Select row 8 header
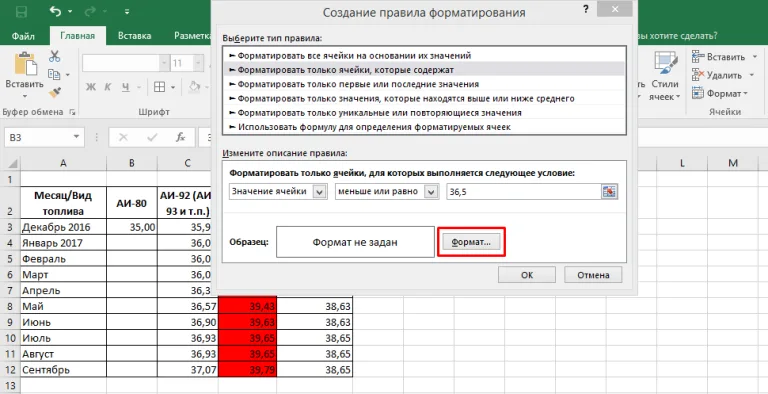This screenshot has width=768, height=394. click(x=10, y=306)
